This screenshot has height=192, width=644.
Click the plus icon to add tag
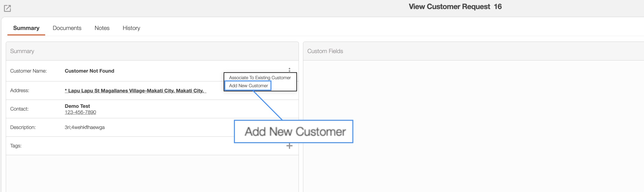click(x=289, y=146)
